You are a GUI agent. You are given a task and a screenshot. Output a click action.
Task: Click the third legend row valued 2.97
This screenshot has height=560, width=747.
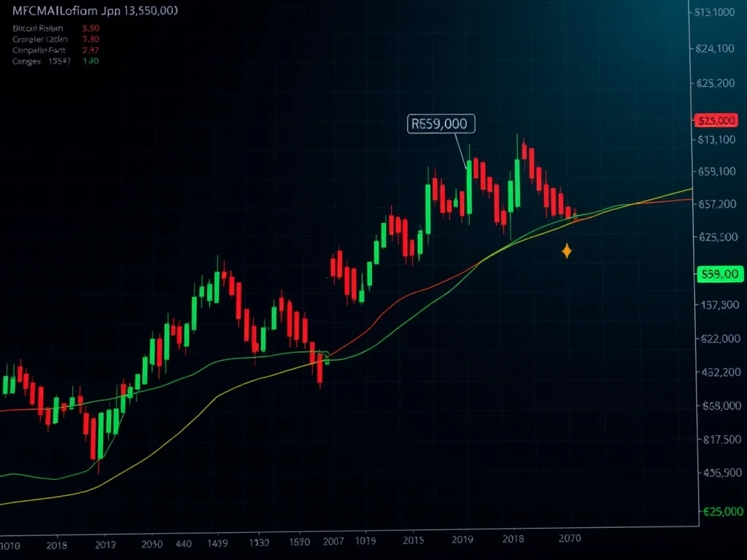(51, 50)
